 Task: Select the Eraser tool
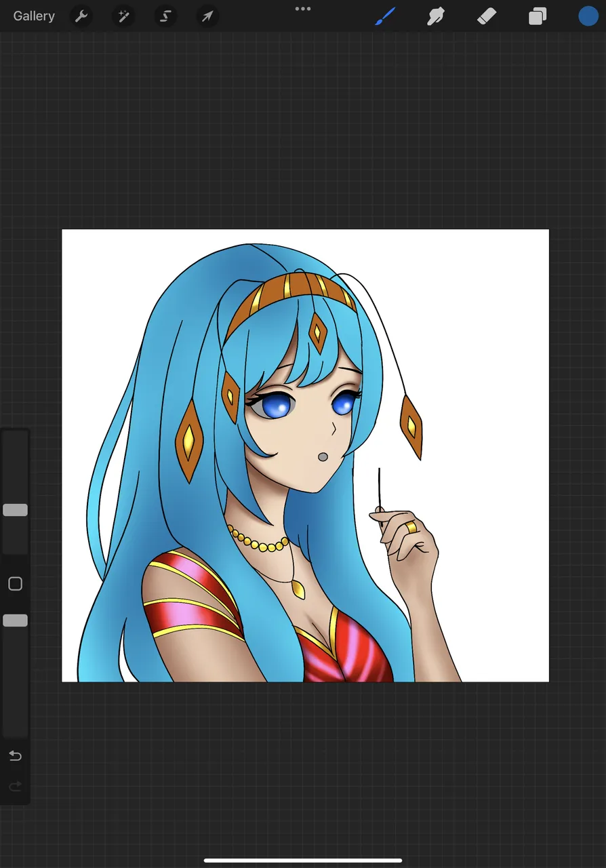pos(487,16)
